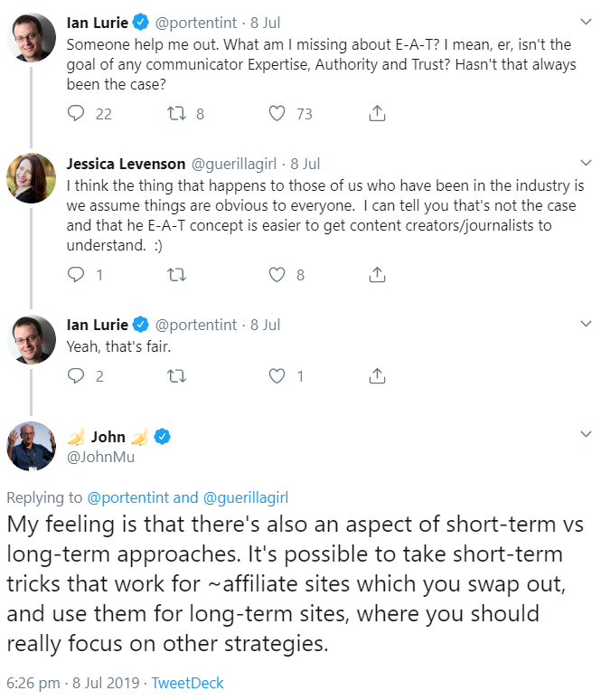
Task: Reply to Ian Lurie's E-A-T tweet
Action: [77, 114]
